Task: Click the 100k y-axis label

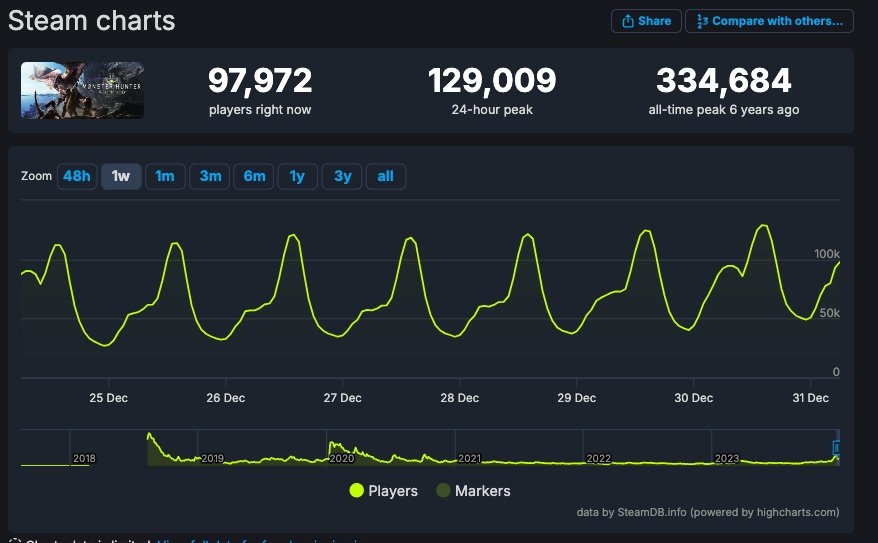Action: click(827, 254)
